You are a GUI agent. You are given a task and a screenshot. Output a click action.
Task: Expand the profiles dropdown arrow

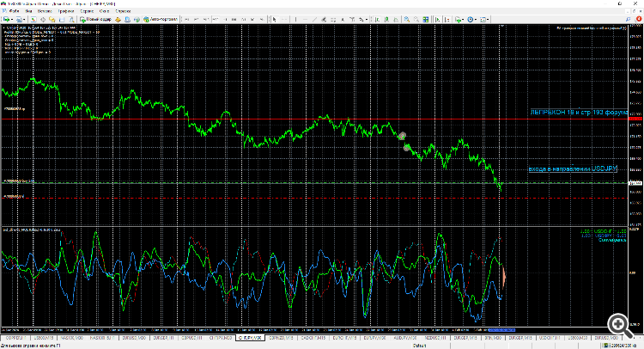tap(24, 19)
